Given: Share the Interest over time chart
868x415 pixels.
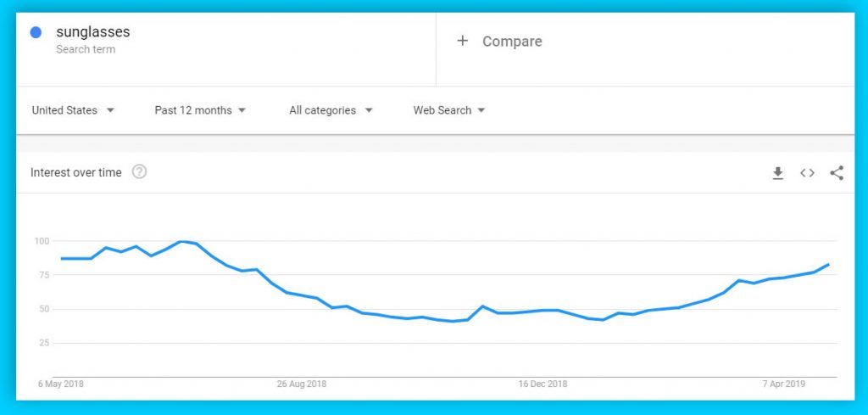Looking at the screenshot, I should coord(837,173).
